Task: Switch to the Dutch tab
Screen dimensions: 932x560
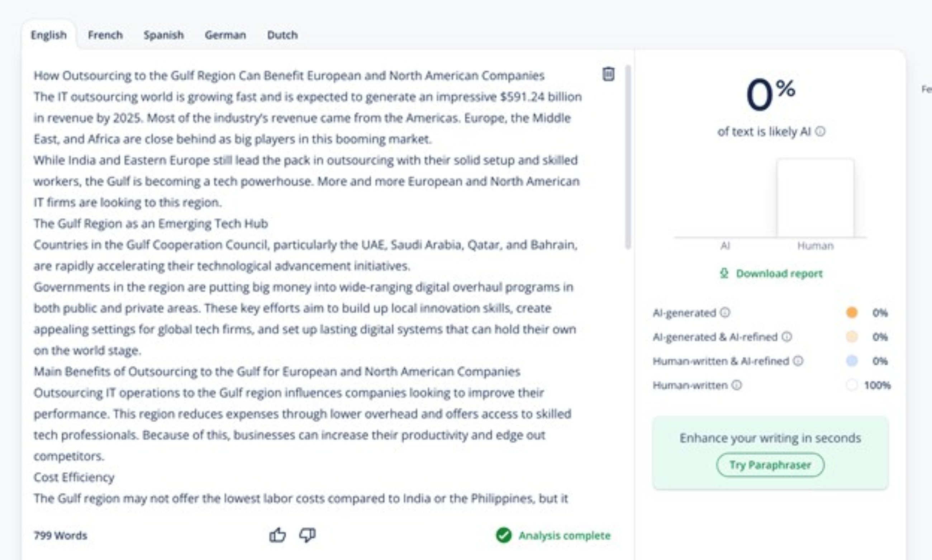Action: pos(282,35)
